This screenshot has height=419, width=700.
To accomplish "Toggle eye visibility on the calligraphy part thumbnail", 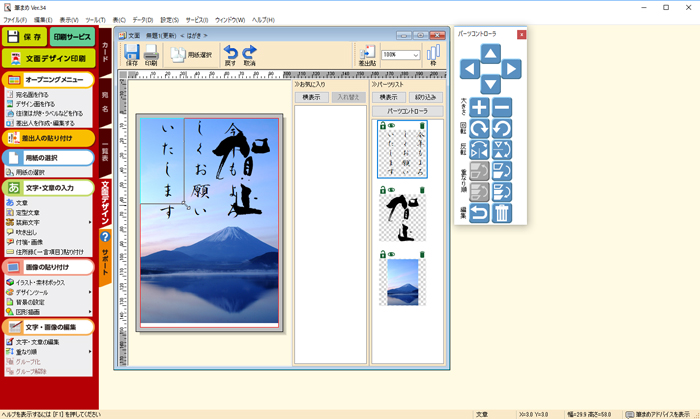I will pyautogui.click(x=390, y=189).
